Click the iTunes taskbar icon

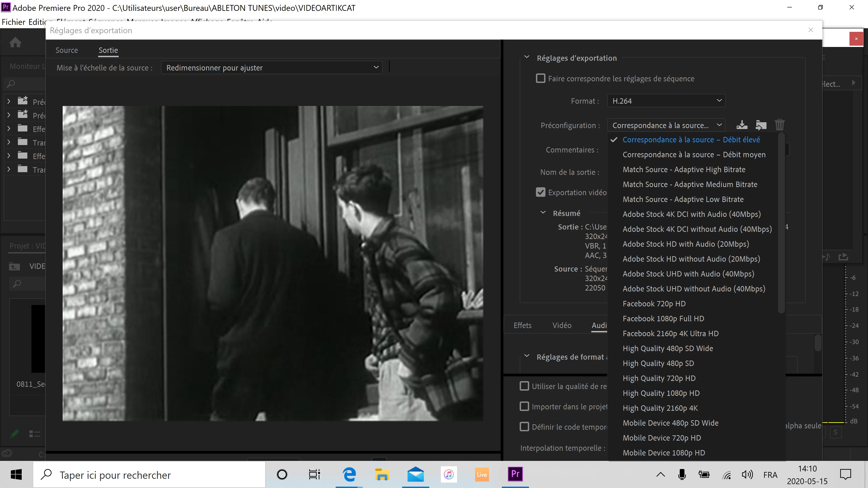pyautogui.click(x=448, y=474)
